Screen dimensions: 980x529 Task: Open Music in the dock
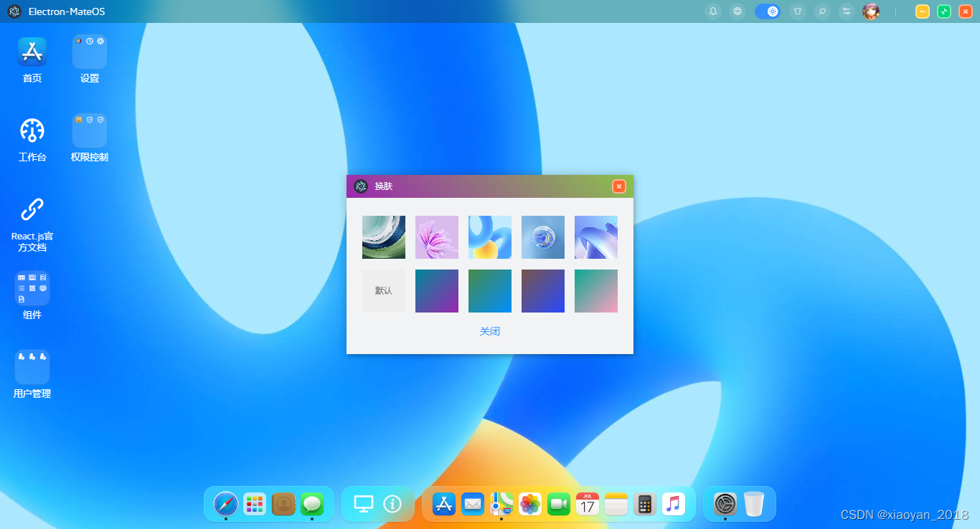click(674, 504)
